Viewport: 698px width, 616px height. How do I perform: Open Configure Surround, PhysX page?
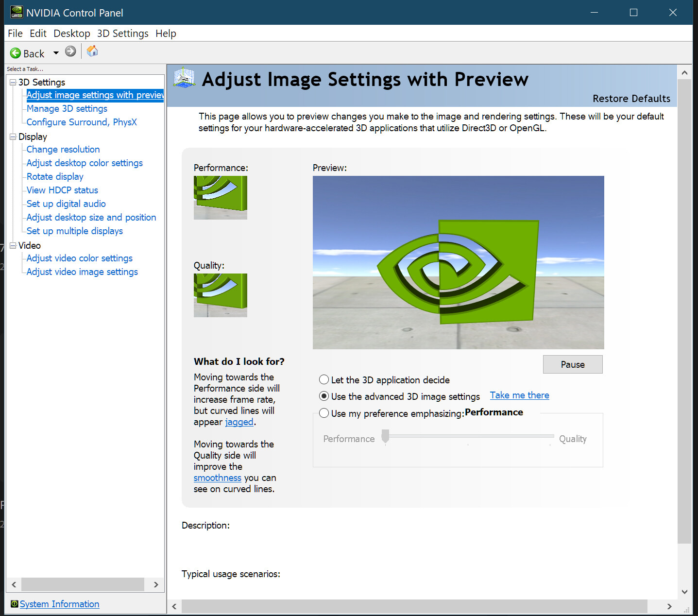tap(82, 122)
